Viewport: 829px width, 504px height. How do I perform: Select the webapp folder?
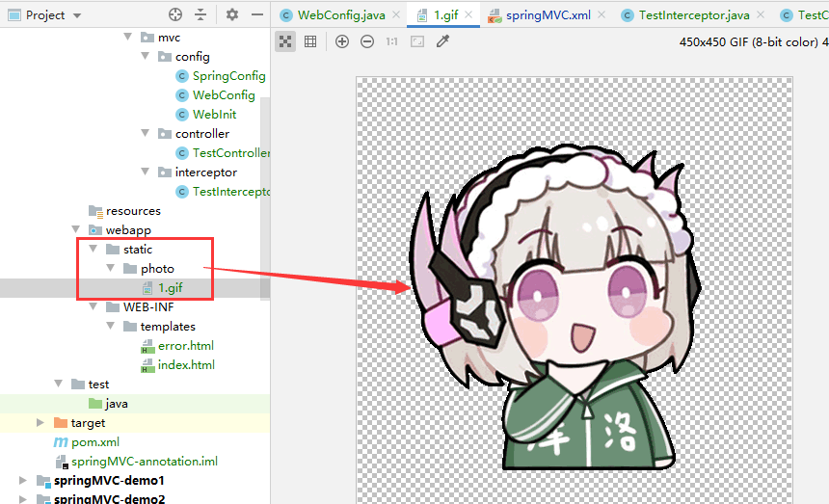point(128,229)
